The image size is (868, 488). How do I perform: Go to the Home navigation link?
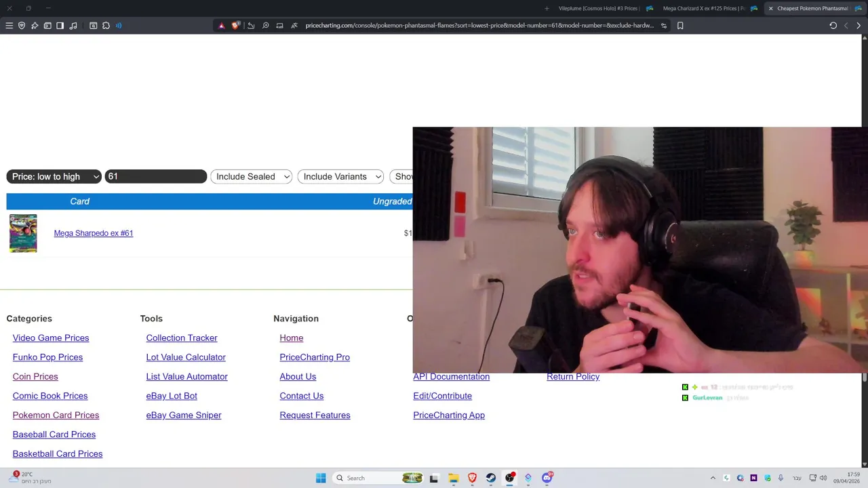click(x=292, y=338)
